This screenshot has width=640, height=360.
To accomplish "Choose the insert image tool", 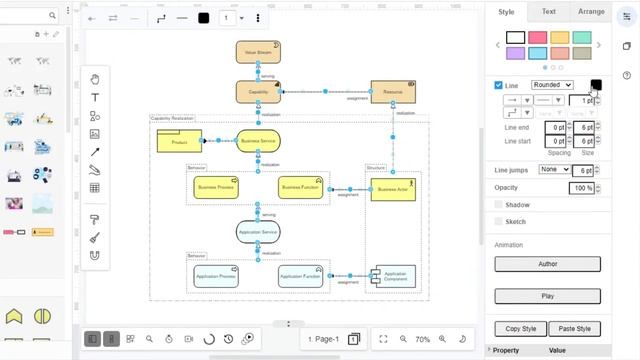I will [x=95, y=134].
